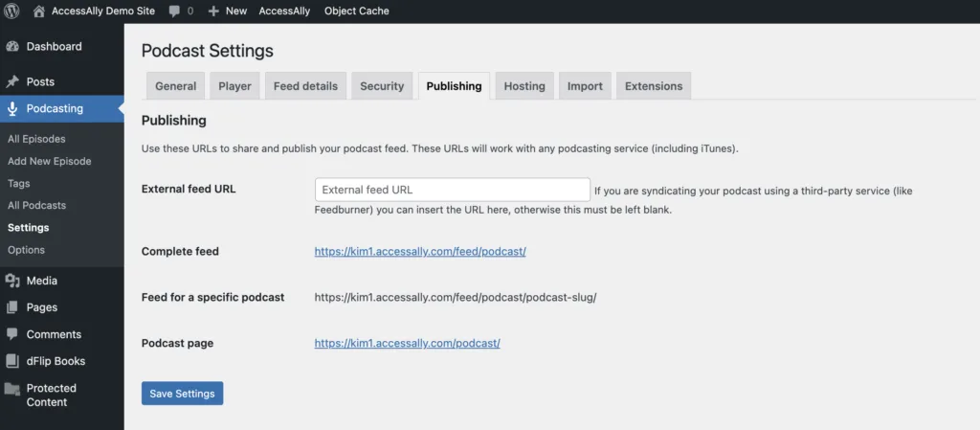
Task: Open the comments bubble icon in admin bar
Action: pyautogui.click(x=174, y=11)
